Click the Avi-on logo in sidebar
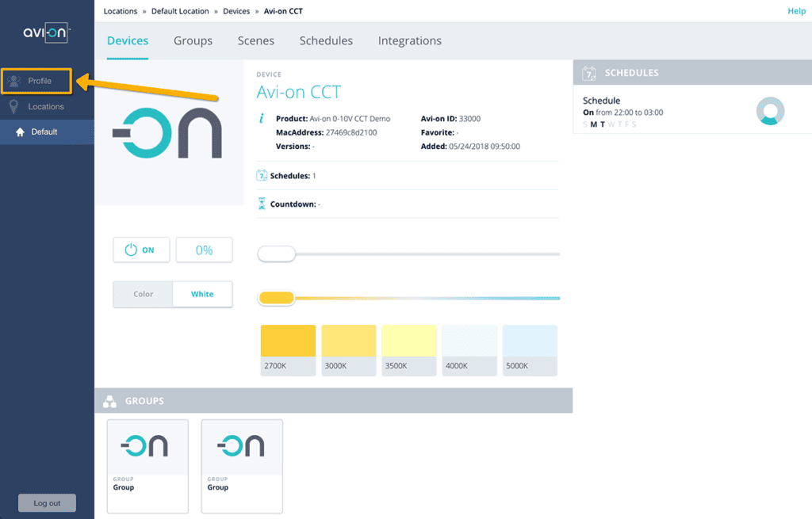Viewport: 812px width, 519px height. click(47, 33)
